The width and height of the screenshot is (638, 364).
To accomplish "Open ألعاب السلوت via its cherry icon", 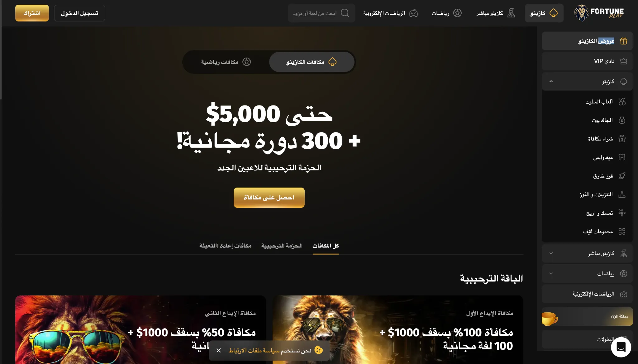I will click(622, 102).
